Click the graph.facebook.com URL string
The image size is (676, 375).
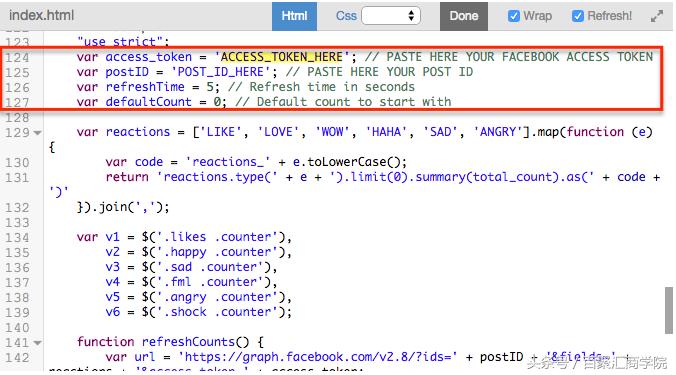click(x=317, y=357)
